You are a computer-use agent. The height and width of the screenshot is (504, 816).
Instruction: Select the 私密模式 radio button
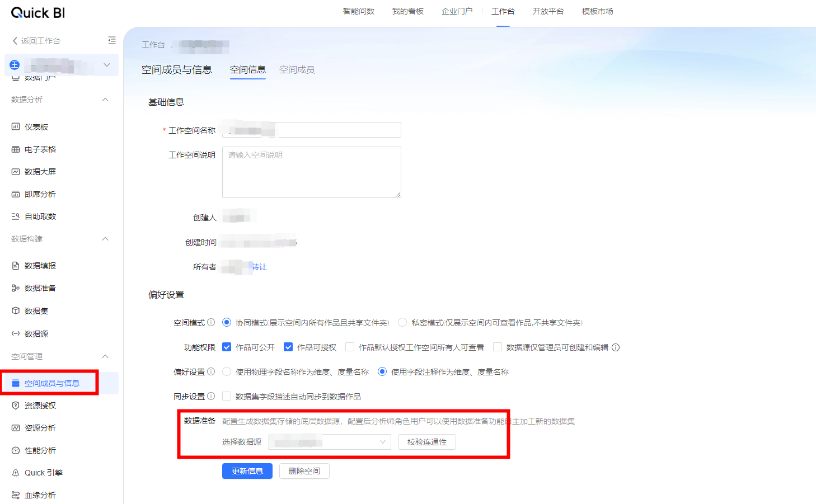point(402,323)
